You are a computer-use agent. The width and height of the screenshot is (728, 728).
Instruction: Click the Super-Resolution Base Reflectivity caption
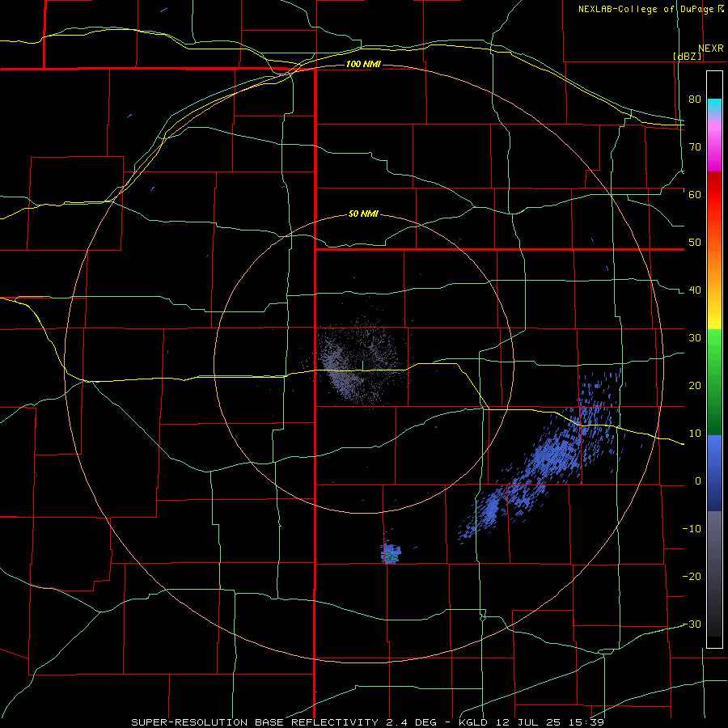pyautogui.click(x=367, y=722)
